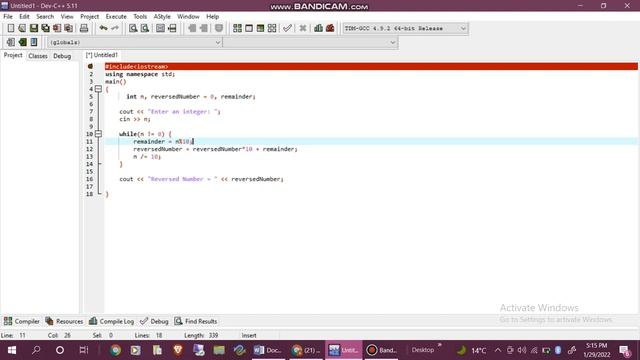Collapse the while loop fold at line 10

pos(98,134)
